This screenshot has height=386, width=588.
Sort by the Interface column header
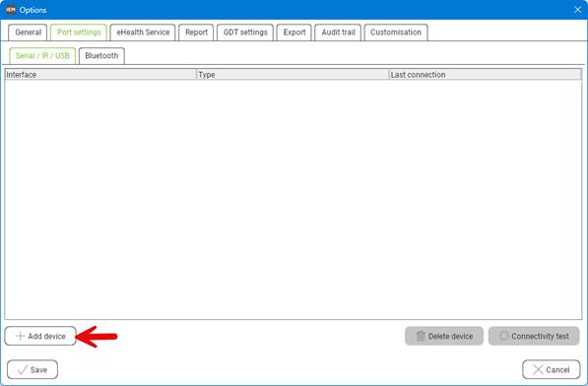(x=100, y=75)
